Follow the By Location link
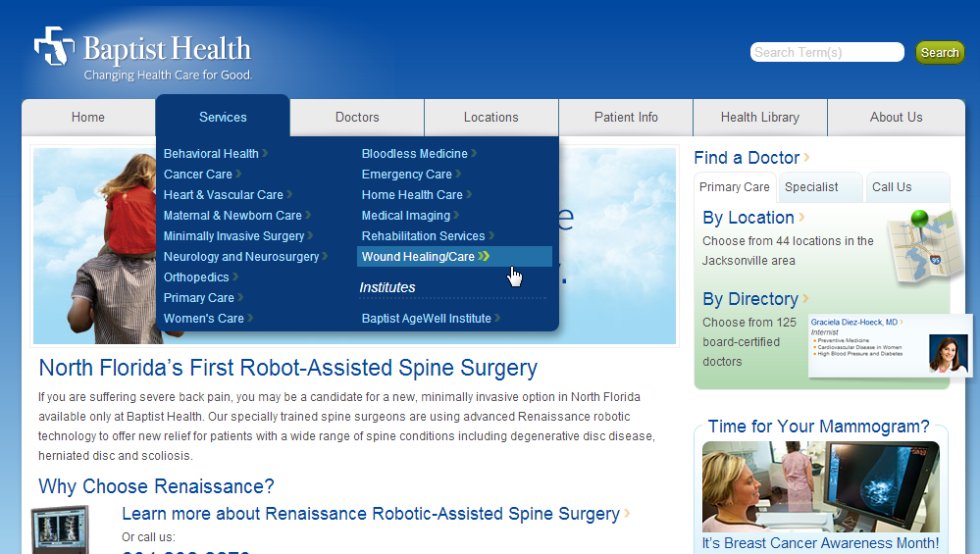Viewport: 980px width, 554px height. (748, 218)
